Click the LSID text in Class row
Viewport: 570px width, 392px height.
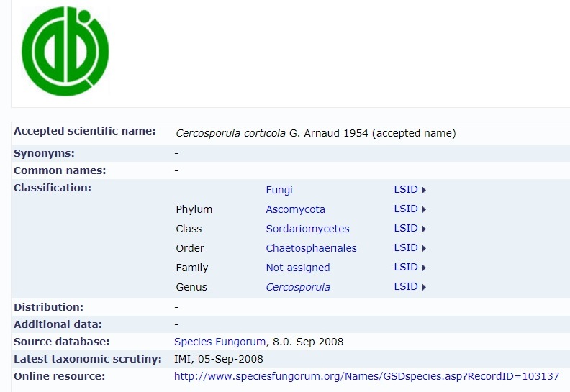pos(406,228)
